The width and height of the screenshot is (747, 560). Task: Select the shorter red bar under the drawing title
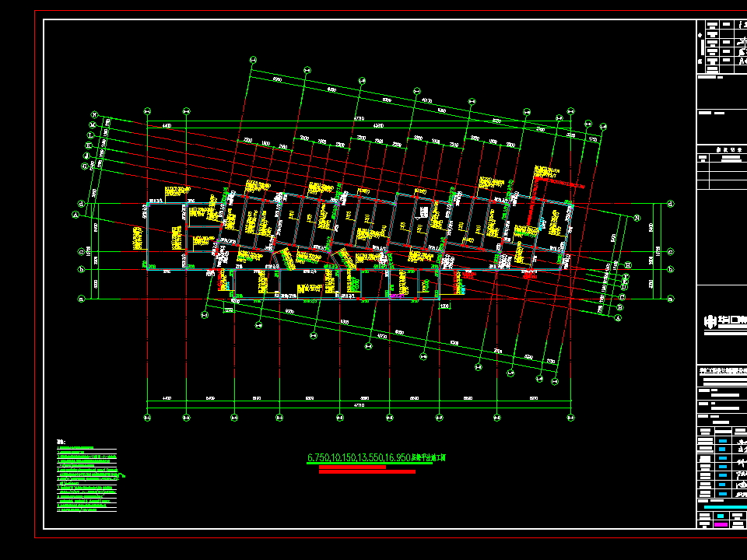[352, 467]
